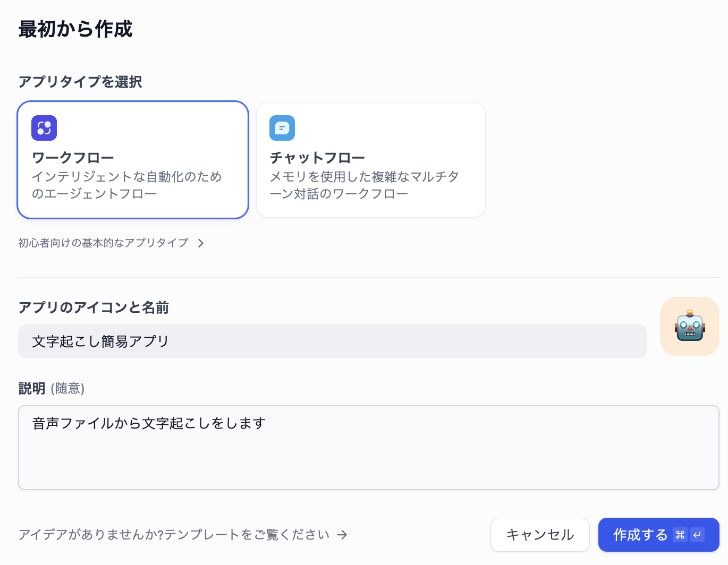This screenshot has width=728, height=565.
Task: Click the チャットフロー description about multi-turn dialogue
Action: pos(364,185)
